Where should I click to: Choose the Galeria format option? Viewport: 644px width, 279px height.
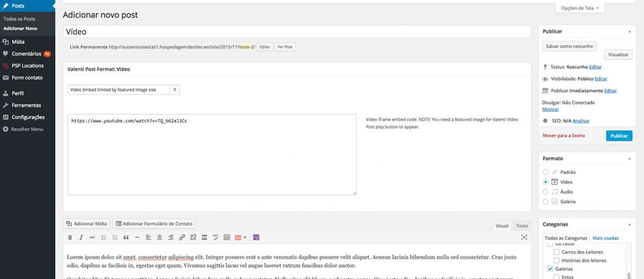pyautogui.click(x=546, y=202)
